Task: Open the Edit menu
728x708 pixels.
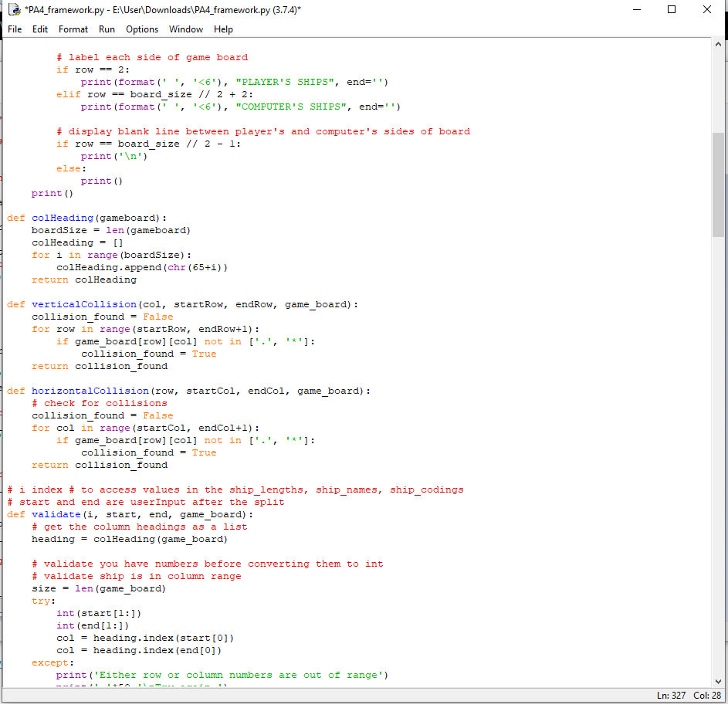Action: pos(39,29)
